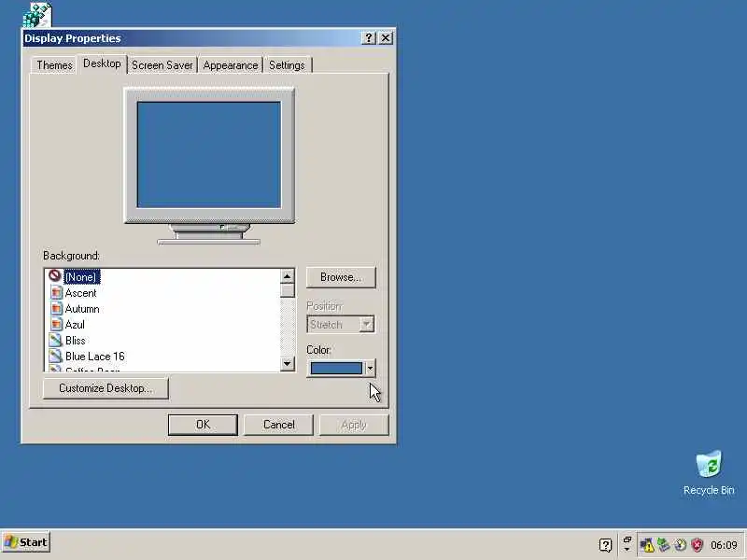Click the green hardware tray icon
The height and width of the screenshot is (560, 747).
click(x=664, y=544)
